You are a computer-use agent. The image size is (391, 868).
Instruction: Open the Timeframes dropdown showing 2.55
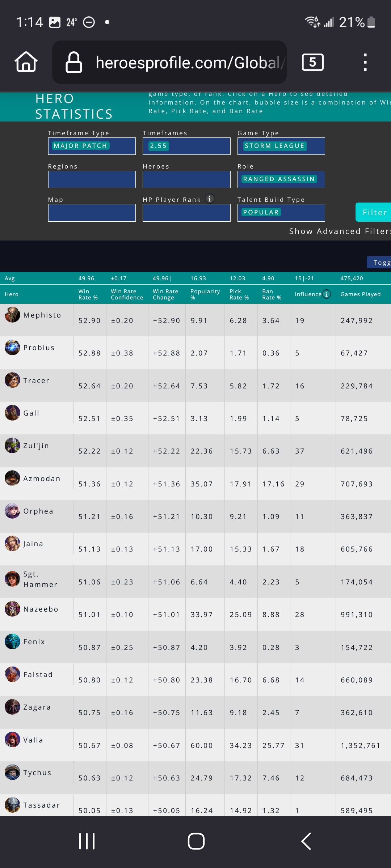click(186, 146)
